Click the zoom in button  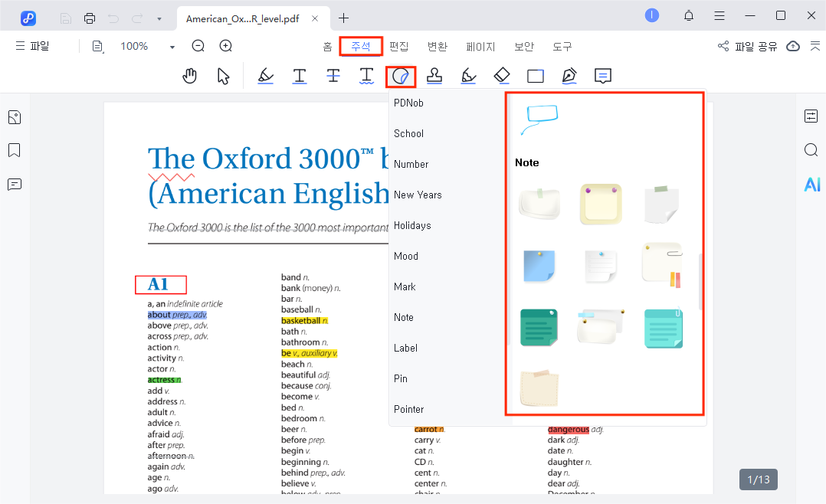click(x=226, y=46)
